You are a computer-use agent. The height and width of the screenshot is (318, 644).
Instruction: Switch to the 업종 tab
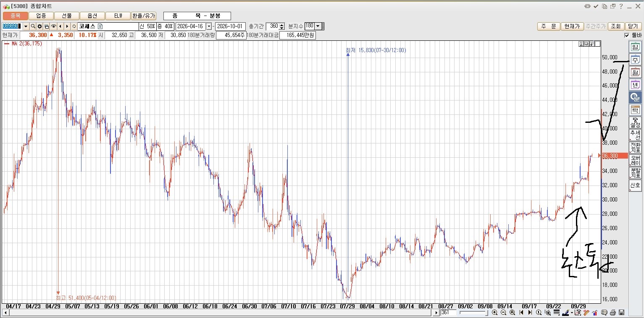(x=41, y=16)
